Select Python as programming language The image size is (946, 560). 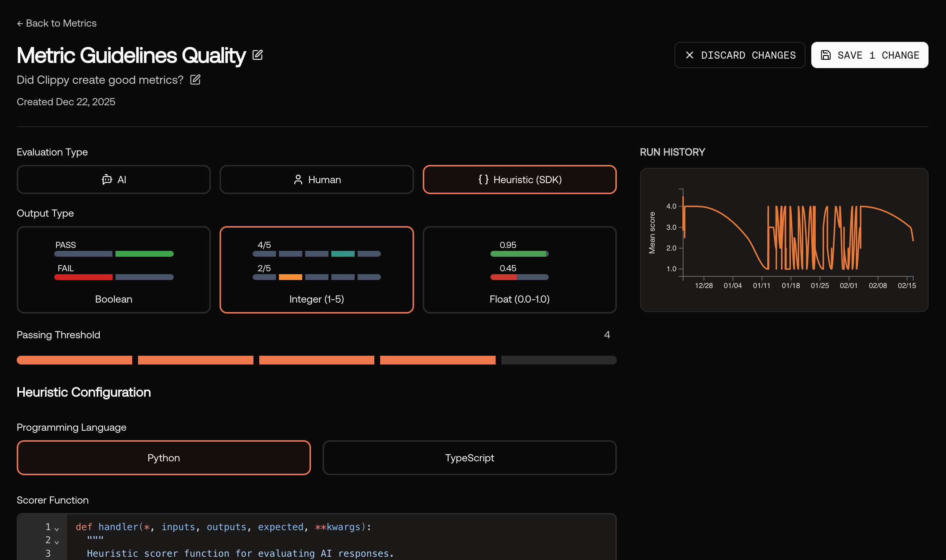click(164, 458)
